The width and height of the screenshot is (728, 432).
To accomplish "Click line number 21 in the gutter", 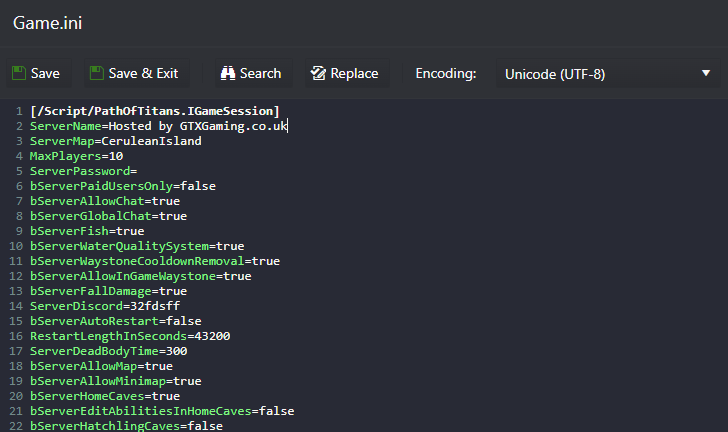I will (16, 411).
